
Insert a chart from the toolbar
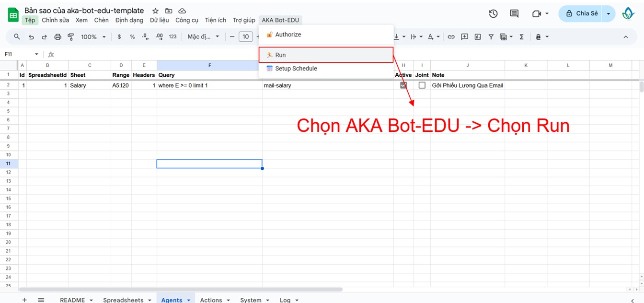pyautogui.click(x=477, y=37)
